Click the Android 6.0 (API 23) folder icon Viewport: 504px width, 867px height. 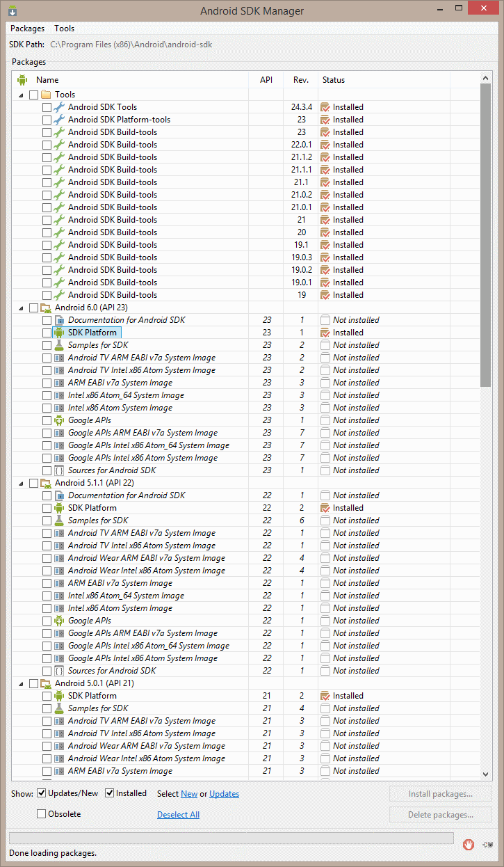click(46, 308)
